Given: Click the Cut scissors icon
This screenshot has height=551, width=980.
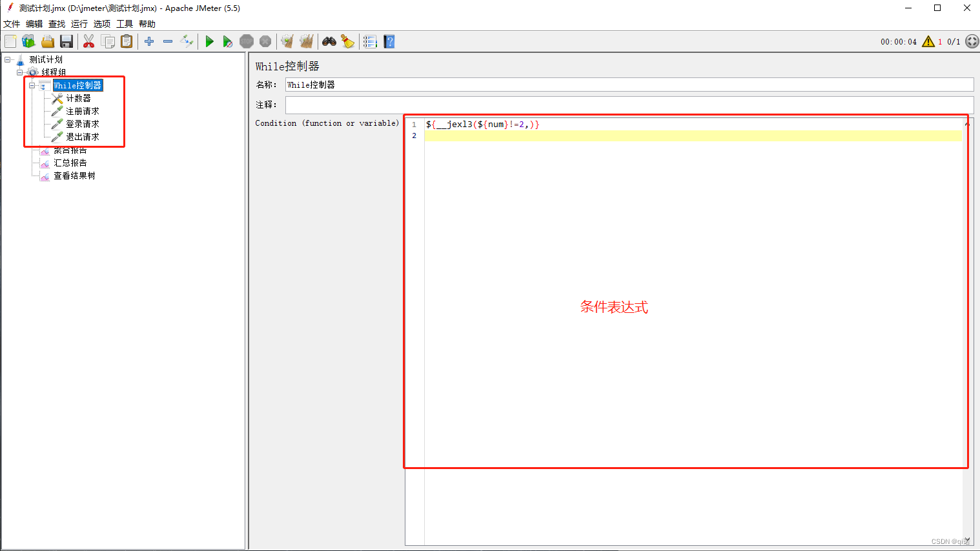Looking at the screenshot, I should click(x=89, y=41).
